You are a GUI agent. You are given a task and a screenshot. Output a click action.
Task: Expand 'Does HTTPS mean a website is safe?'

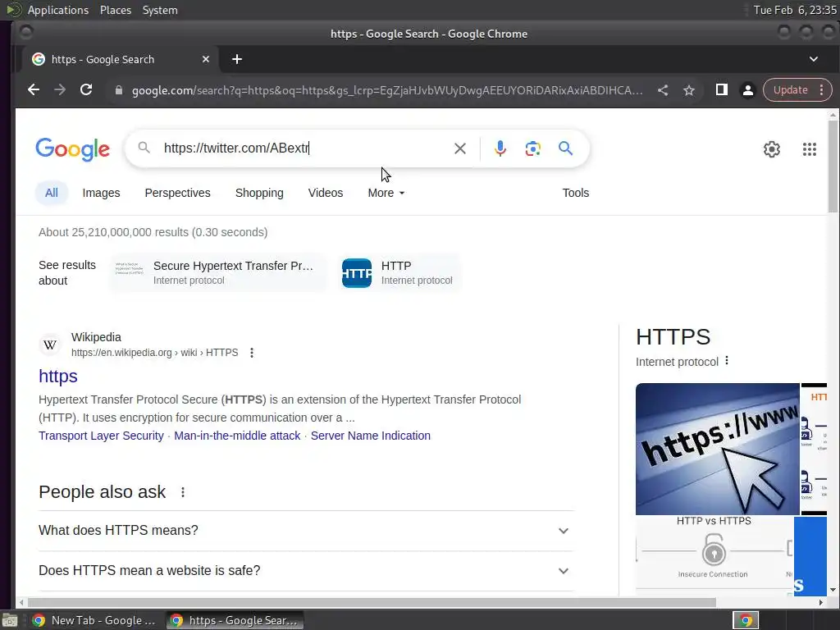pyautogui.click(x=306, y=571)
